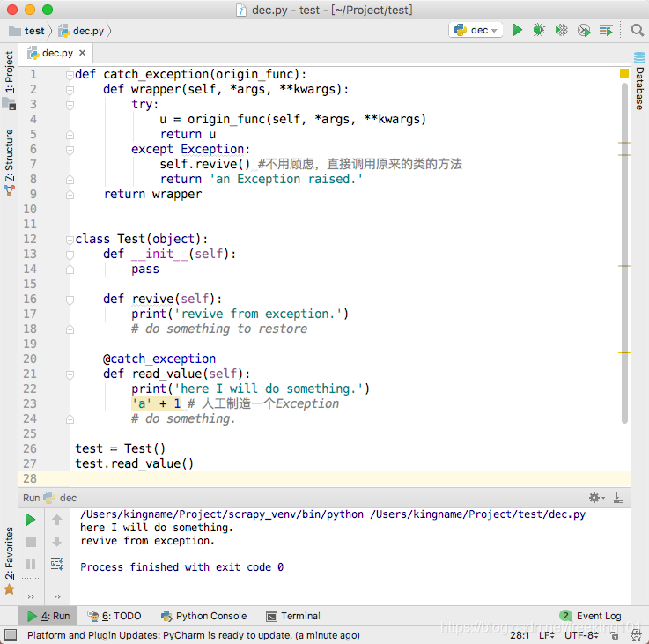649x644 pixels.
Task: Click the editor vertical scrollbar
Action: pyautogui.click(x=624, y=254)
